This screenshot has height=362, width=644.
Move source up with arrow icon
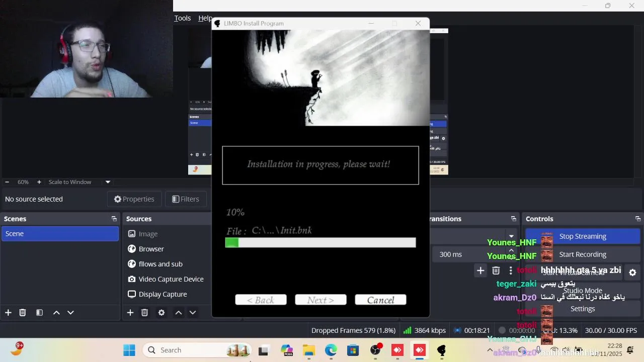tap(179, 313)
